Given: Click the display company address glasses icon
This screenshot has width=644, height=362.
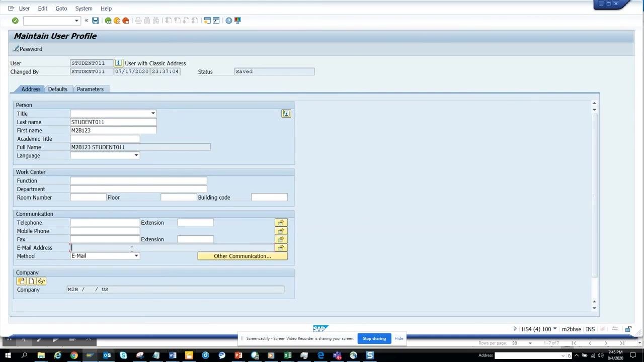Looking at the screenshot, I should click(x=41, y=282).
